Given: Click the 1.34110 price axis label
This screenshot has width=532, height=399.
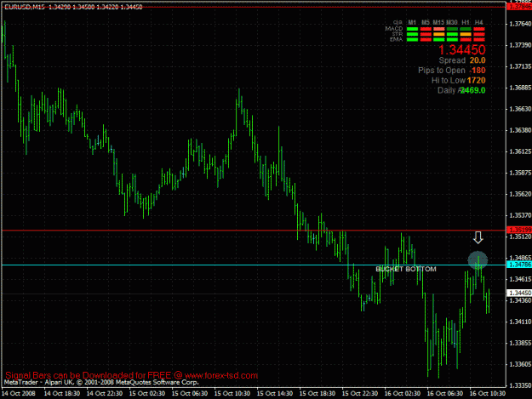Looking at the screenshot, I should [520, 322].
